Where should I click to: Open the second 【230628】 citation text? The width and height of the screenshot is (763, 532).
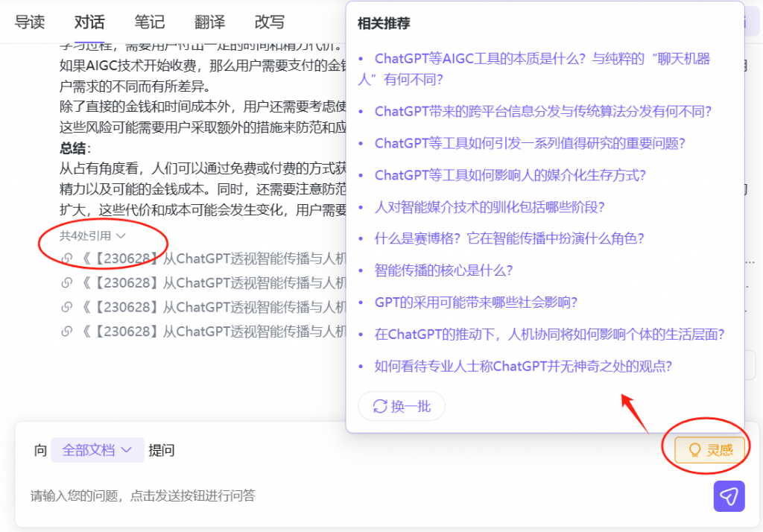pos(212,283)
